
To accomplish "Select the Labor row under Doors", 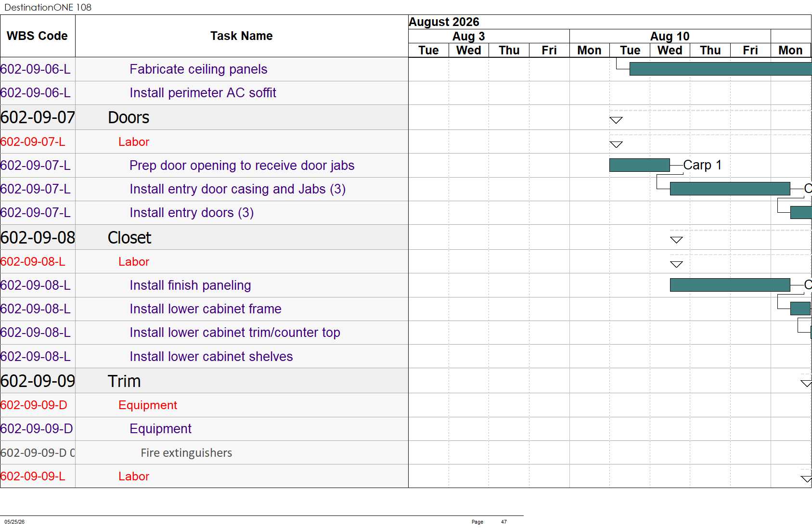I will tap(134, 142).
